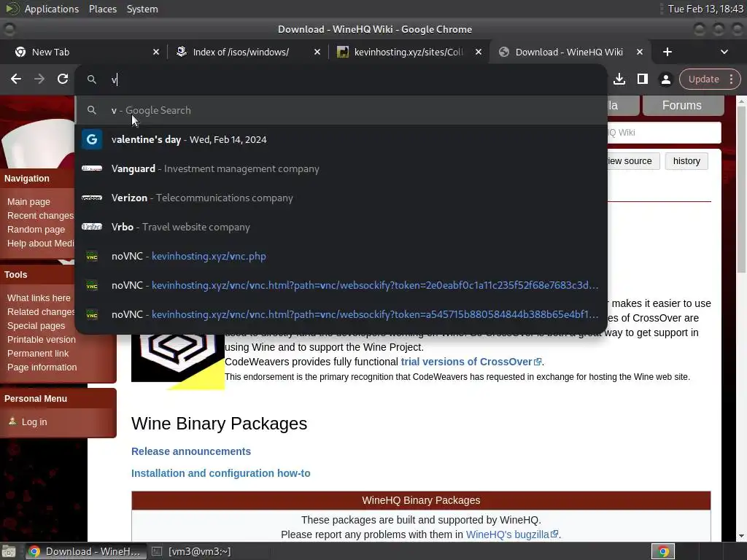This screenshot has height=560, width=747.
Task: Click Log in under Personal Menu
Action: point(34,422)
